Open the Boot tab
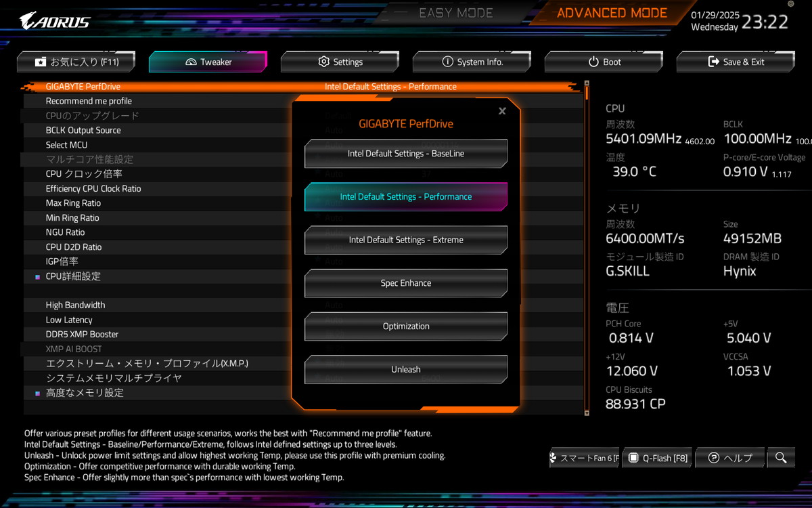The width and height of the screenshot is (812, 508). tap(604, 62)
